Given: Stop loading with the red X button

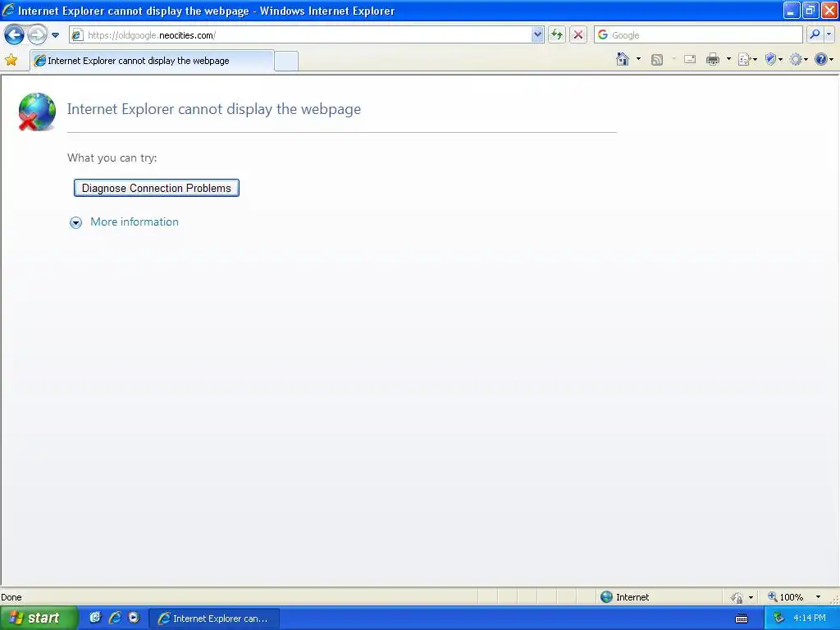Looking at the screenshot, I should click(x=578, y=35).
